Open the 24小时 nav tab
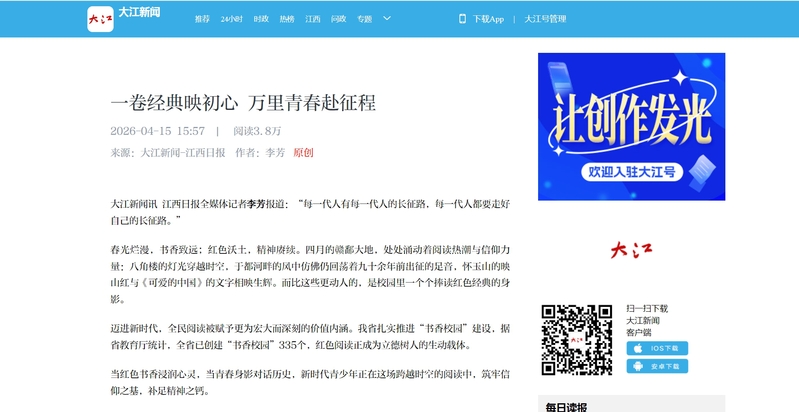This screenshot has height=412, width=799. (x=231, y=19)
